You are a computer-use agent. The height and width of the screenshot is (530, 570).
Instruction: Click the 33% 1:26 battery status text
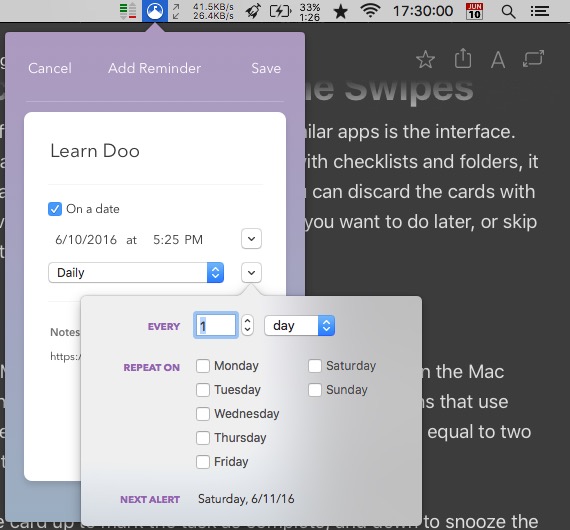tap(310, 12)
